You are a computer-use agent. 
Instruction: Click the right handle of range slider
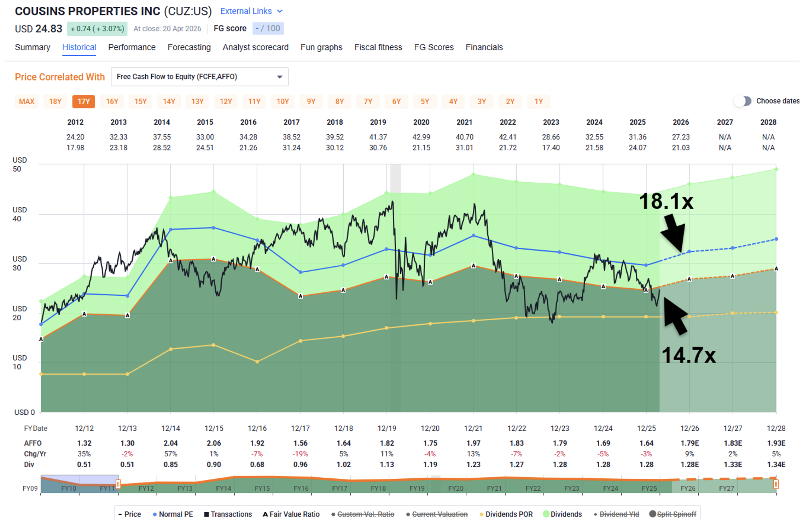coord(776,484)
